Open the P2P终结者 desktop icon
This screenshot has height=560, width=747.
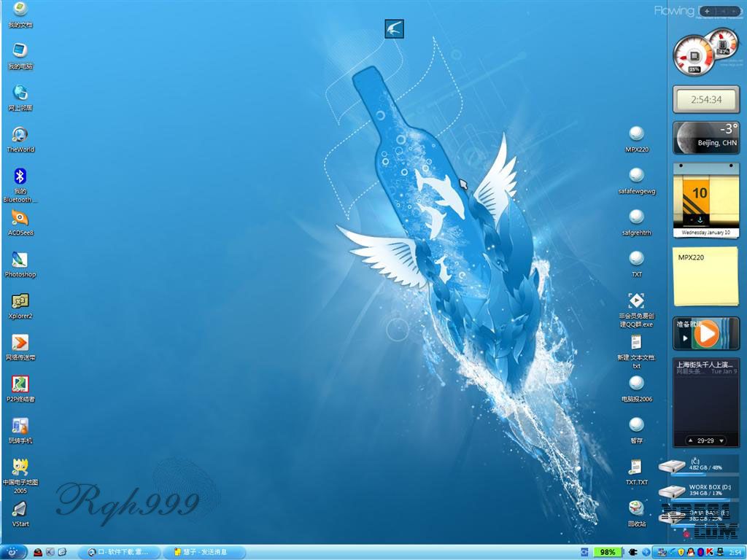[x=20, y=385]
